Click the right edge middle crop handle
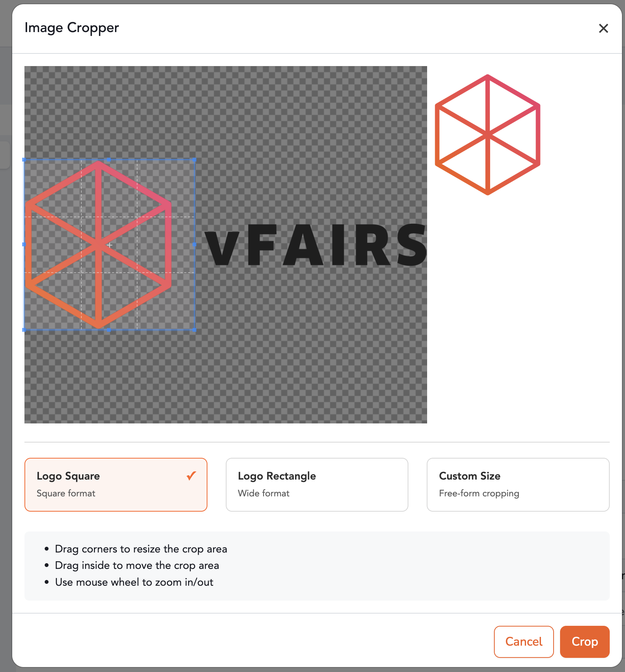The width and height of the screenshot is (625, 672). click(194, 245)
